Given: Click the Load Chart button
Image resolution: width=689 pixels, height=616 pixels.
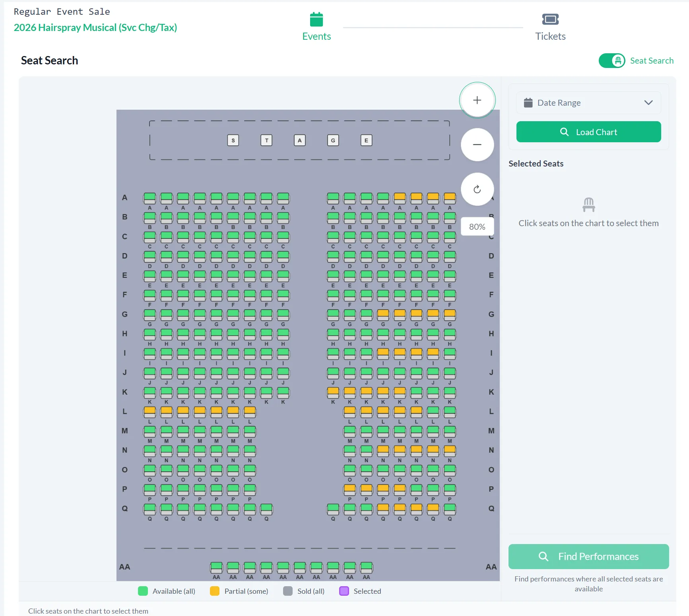Looking at the screenshot, I should point(588,132).
